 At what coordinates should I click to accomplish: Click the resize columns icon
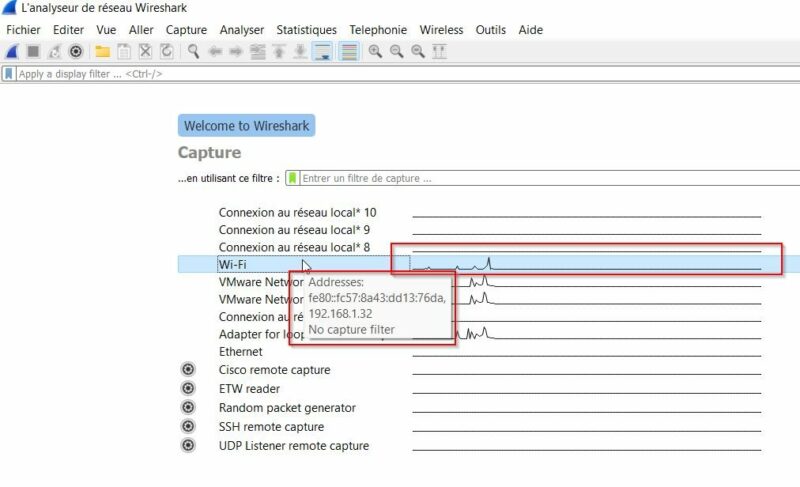pyautogui.click(x=439, y=52)
